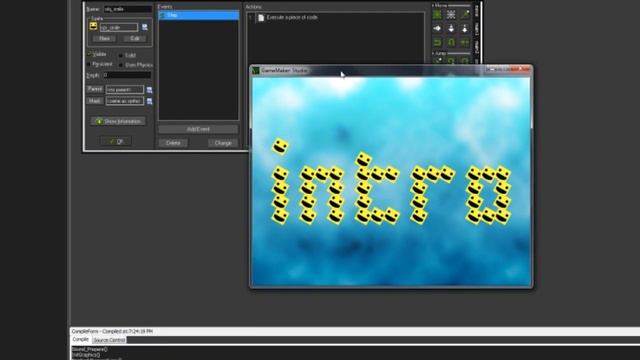Screen dimensions: 640x360
Task: Click the sprite name field
Action: tap(119, 27)
